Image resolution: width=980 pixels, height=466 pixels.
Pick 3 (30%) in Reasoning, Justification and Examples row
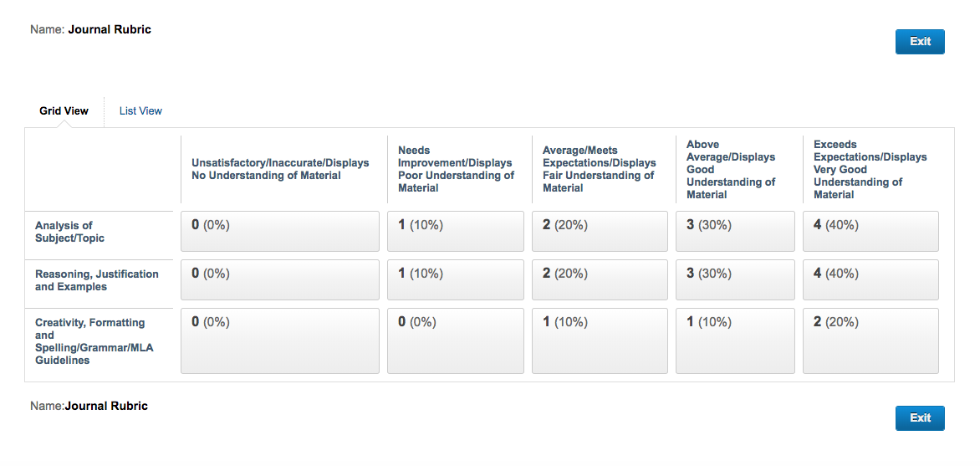pos(736,279)
